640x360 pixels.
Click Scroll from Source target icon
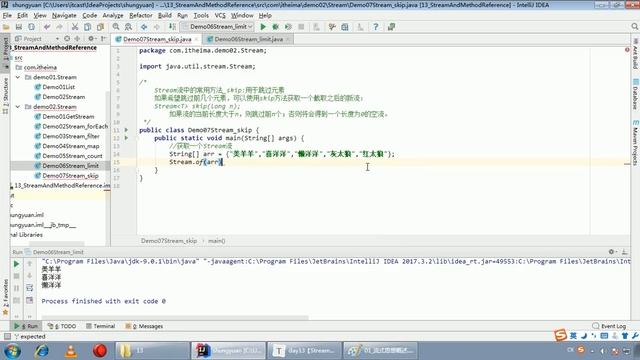coord(67,39)
